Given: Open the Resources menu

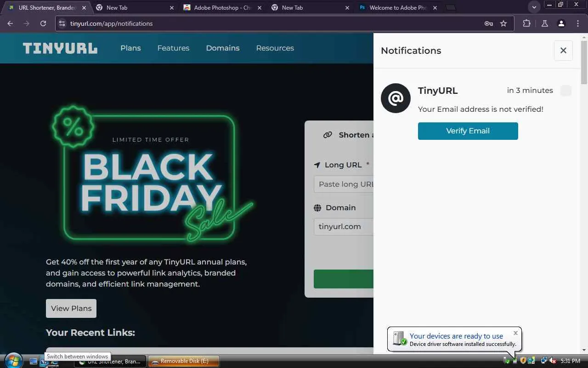Looking at the screenshot, I should click(x=275, y=48).
